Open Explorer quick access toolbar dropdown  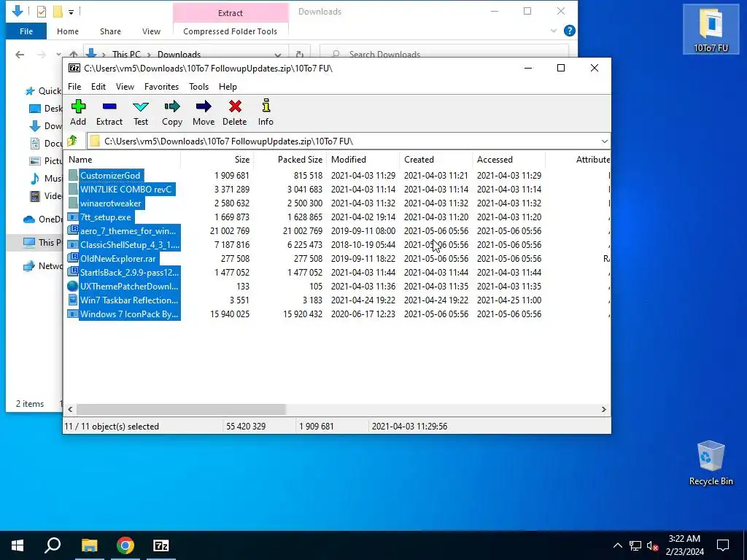pos(71,12)
